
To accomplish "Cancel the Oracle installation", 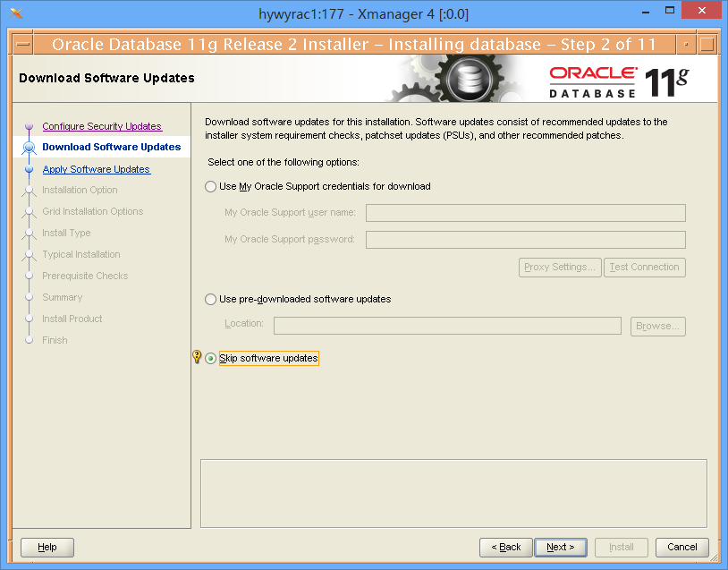I will (682, 548).
